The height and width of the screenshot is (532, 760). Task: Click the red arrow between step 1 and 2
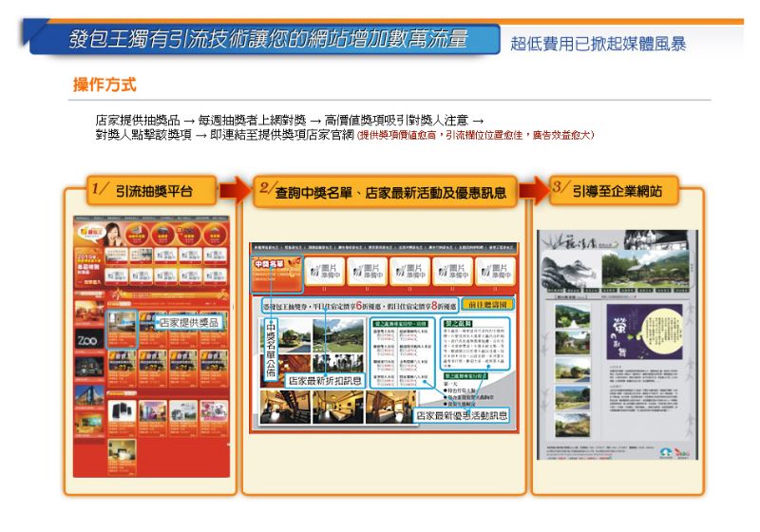point(233,190)
